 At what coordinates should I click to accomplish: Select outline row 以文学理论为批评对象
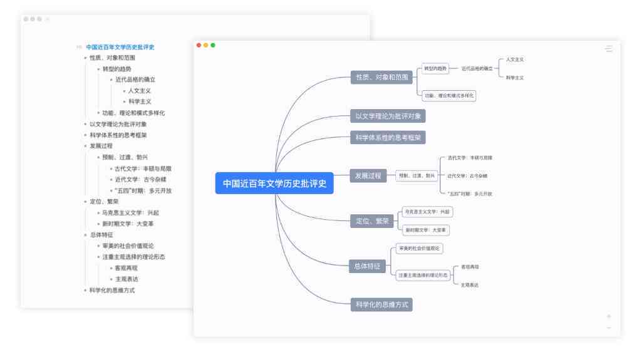click(118, 124)
